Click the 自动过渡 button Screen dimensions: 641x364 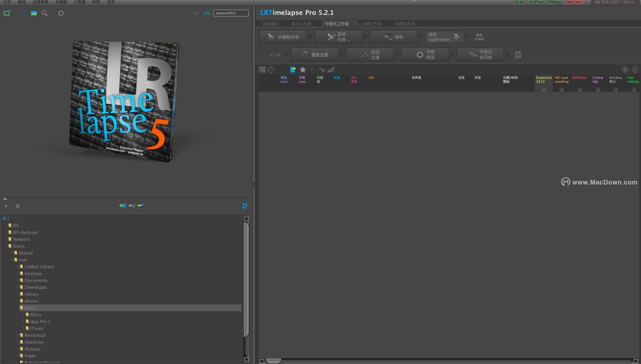pyautogui.click(x=370, y=55)
